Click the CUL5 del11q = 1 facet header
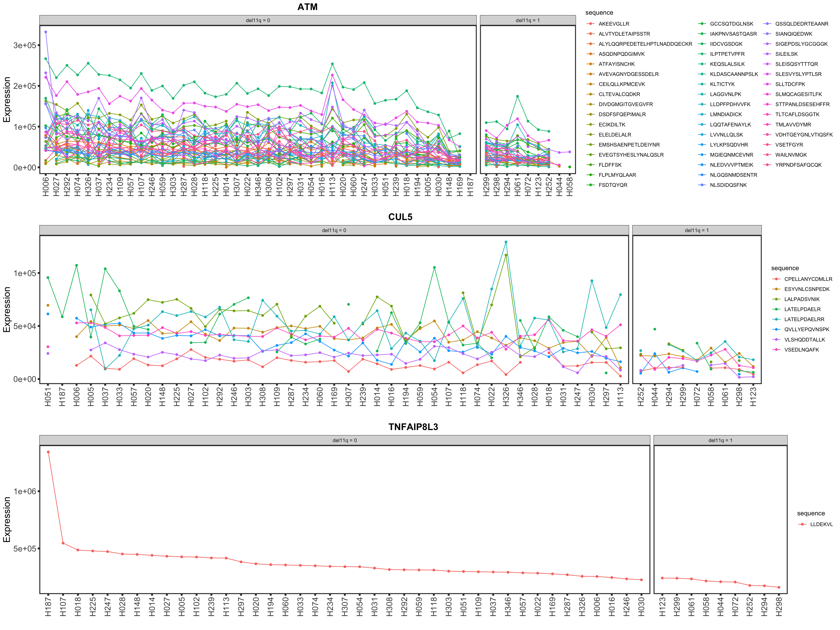The width and height of the screenshot is (840, 630). [696, 231]
